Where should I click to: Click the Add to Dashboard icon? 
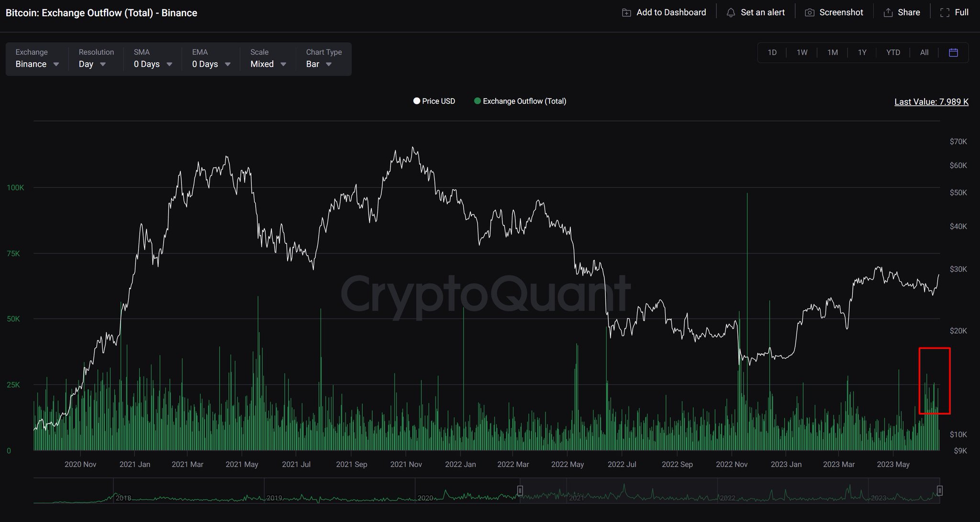626,13
